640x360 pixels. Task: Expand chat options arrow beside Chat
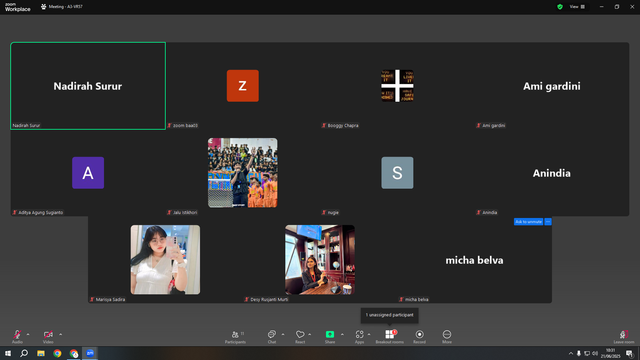pos(283,334)
